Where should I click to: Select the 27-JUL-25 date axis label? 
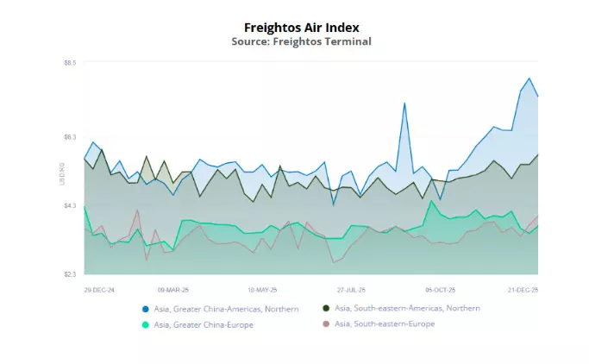click(351, 290)
